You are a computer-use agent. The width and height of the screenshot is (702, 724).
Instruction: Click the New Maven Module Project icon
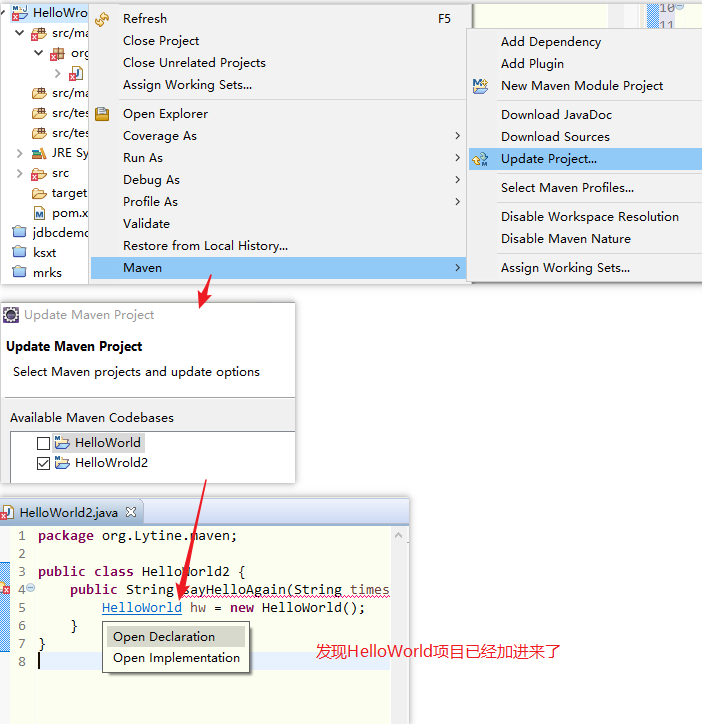[480, 86]
